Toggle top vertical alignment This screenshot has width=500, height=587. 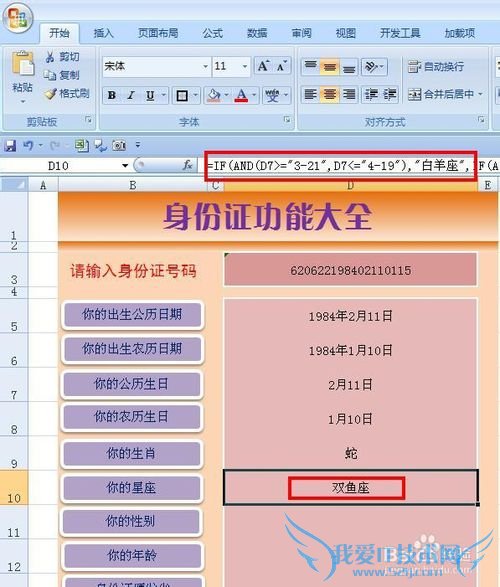click(x=311, y=66)
